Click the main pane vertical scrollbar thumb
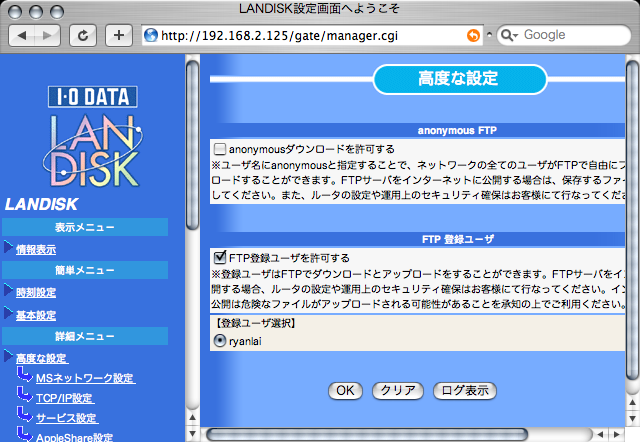The height and width of the screenshot is (442, 640). 632,220
